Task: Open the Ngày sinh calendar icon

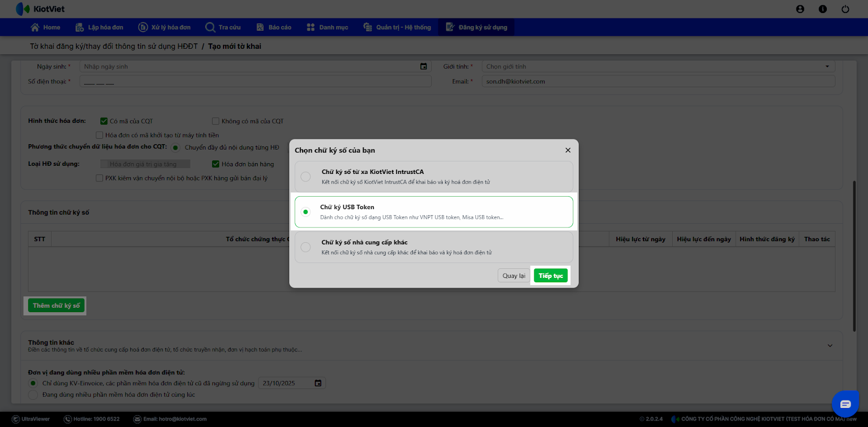Action: pyautogui.click(x=424, y=67)
